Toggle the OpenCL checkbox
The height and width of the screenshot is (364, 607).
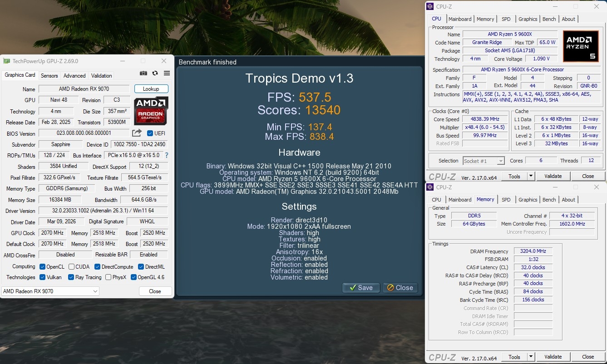42,267
